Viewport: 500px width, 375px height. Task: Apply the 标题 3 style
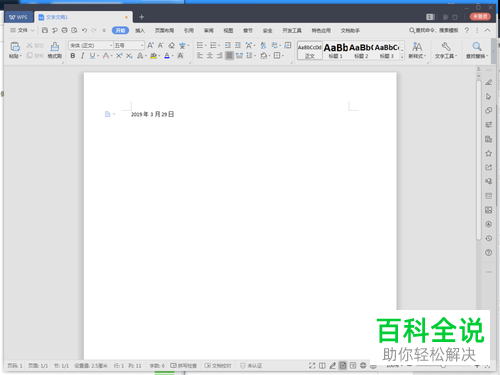[x=387, y=51]
